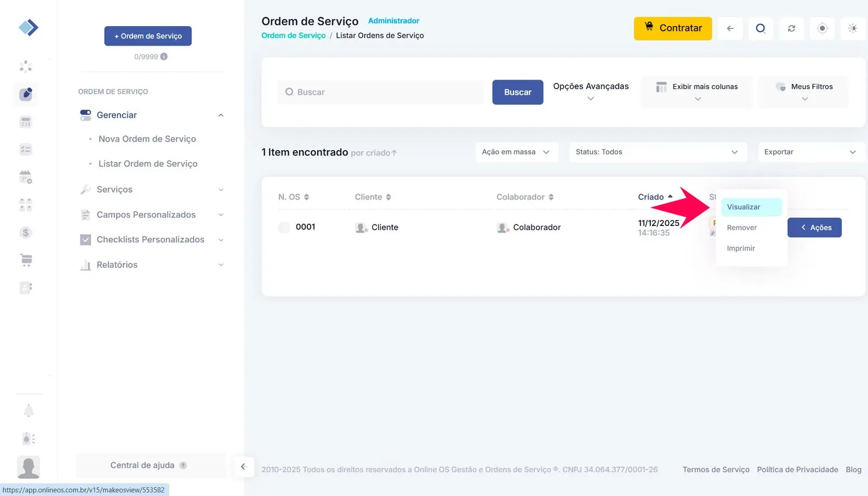
Task: Click the info icon beside 0/9999
Action: 164,56
